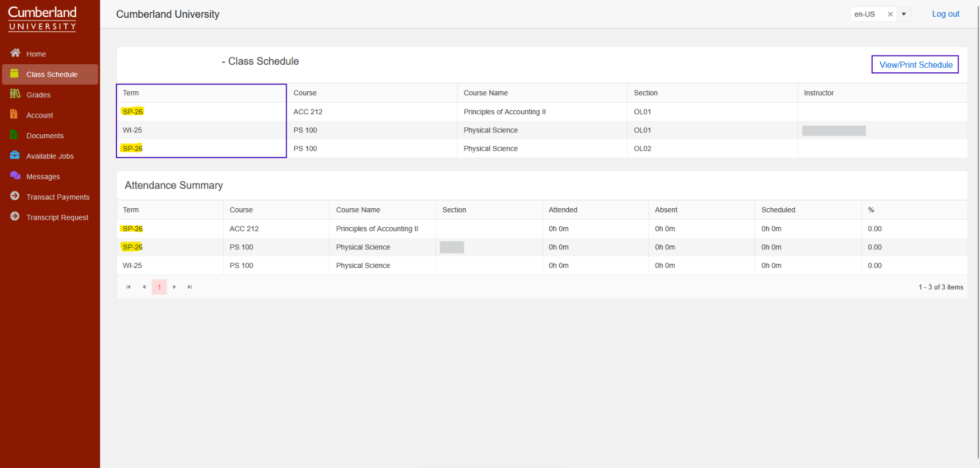Viewport: 980px width, 468px height.
Task: Clear the en-US language selection
Action: pyautogui.click(x=891, y=14)
